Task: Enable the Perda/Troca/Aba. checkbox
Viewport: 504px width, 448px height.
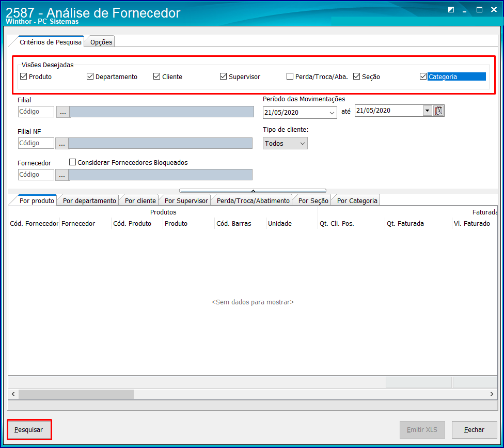Action: [x=290, y=76]
